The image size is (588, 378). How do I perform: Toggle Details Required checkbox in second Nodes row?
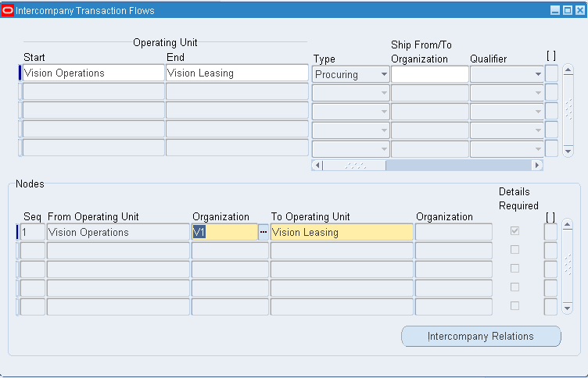[514, 249]
